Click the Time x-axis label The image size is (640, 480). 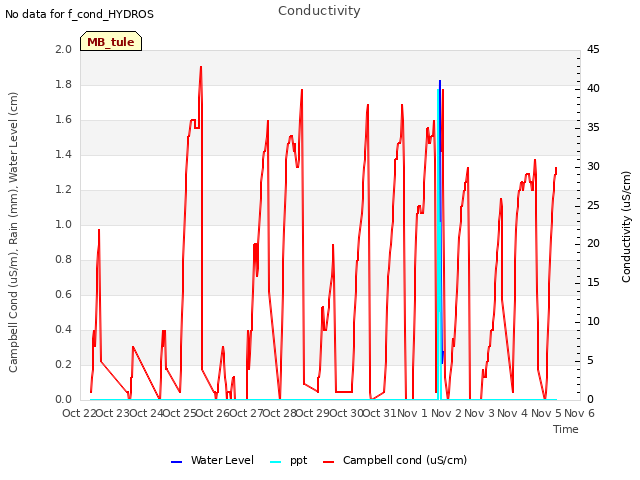click(x=566, y=429)
